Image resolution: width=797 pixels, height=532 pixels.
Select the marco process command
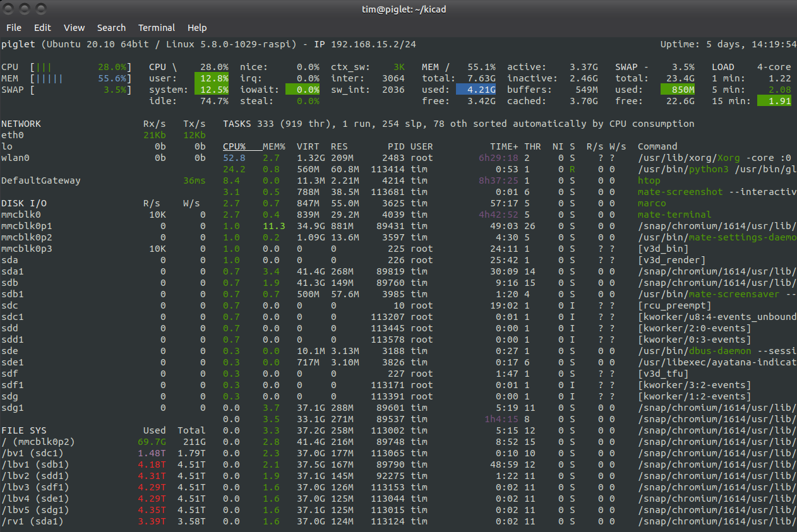click(x=650, y=203)
